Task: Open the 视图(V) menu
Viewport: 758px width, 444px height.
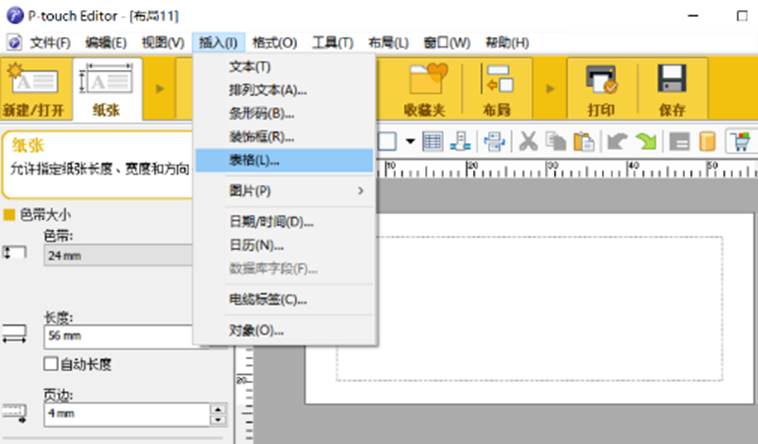Action: click(x=163, y=43)
